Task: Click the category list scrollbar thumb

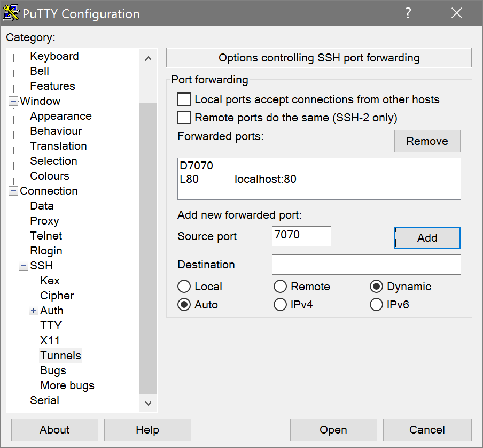Action: coord(148,249)
